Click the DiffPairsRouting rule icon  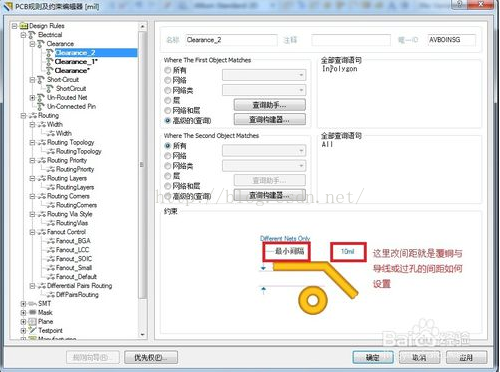click(51, 295)
